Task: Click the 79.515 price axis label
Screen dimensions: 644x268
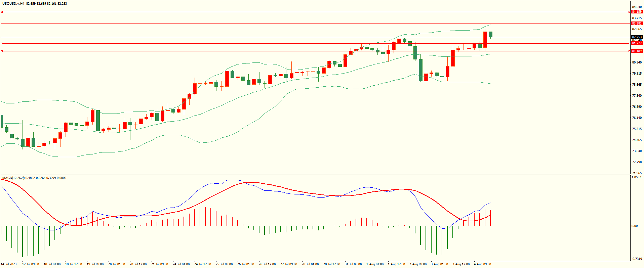Action: point(637,74)
